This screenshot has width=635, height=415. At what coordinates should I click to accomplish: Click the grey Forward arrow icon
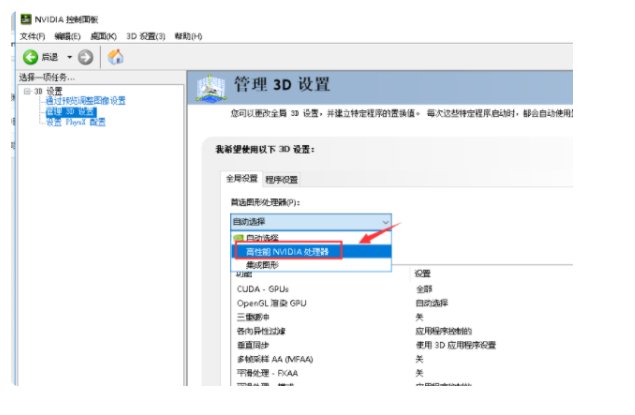point(85,57)
